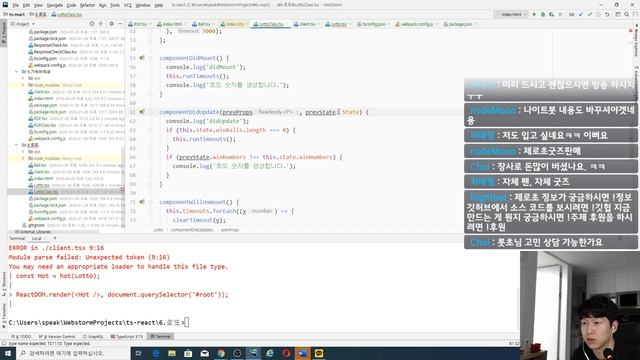Run the index.html configuration
Image resolution: width=640 pixels, height=360 pixels.
coord(534,14)
